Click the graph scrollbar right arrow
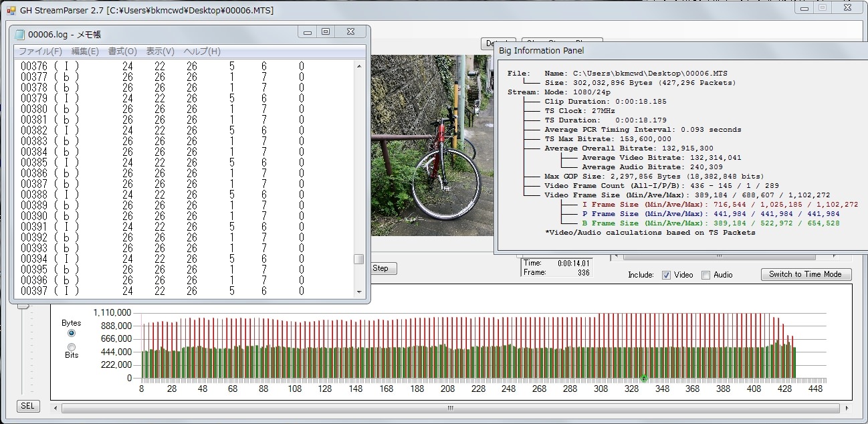Screen dimensions: 868x424 pos(847,407)
